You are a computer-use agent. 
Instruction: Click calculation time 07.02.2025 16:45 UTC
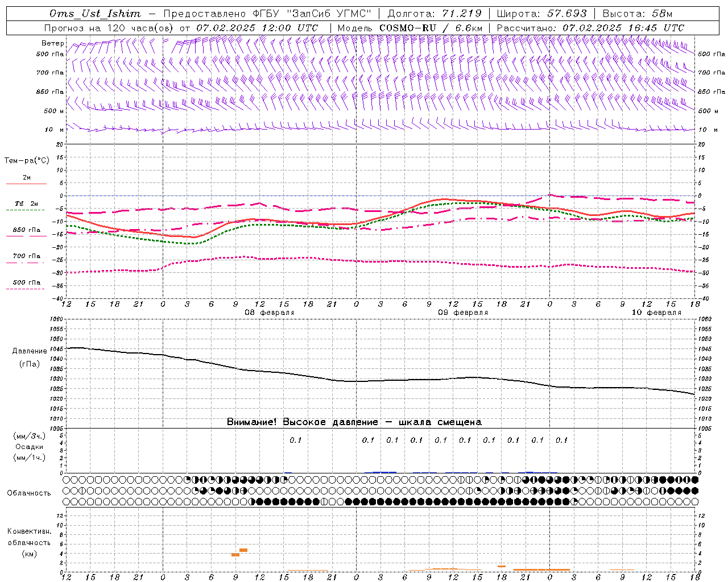(623, 28)
